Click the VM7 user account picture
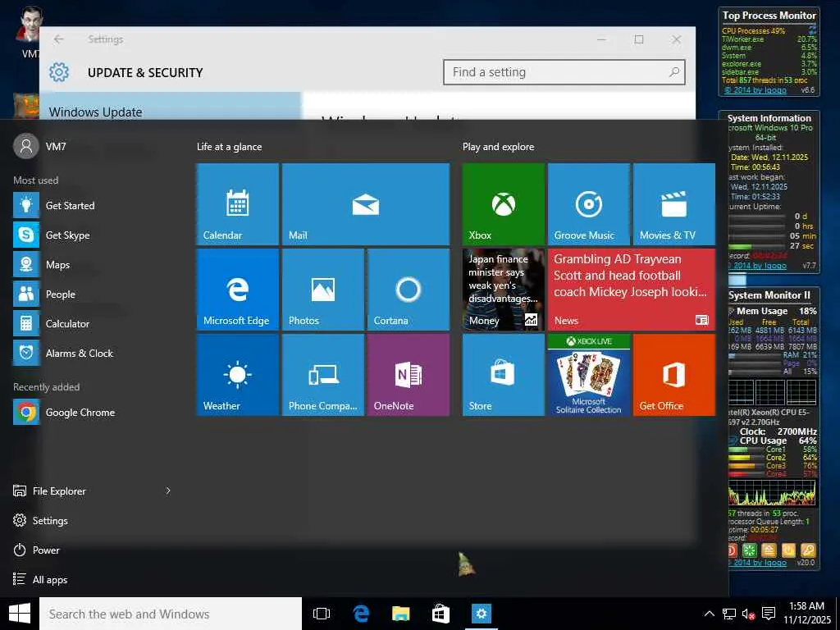This screenshot has height=630, width=840. [26, 146]
